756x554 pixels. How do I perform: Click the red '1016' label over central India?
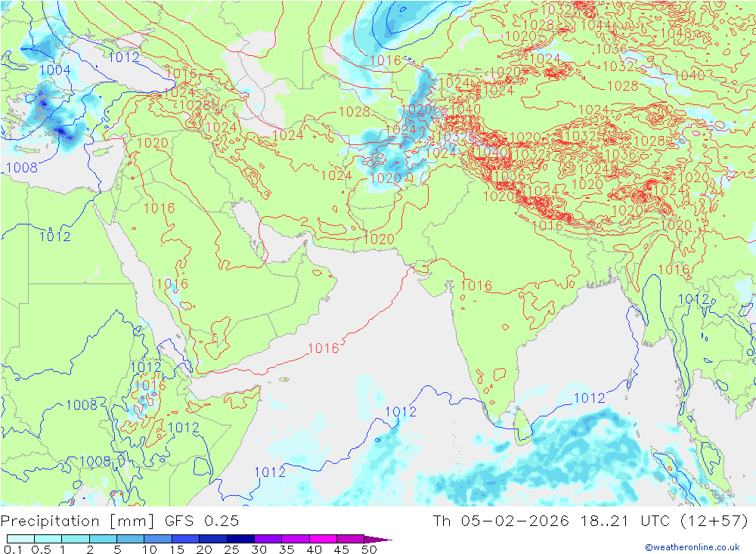477,286
